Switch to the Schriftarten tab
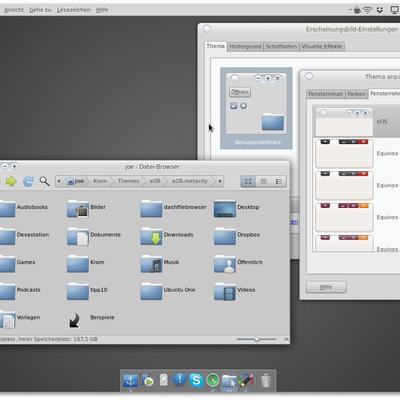Viewport: 400px width, 400px height. click(x=281, y=47)
